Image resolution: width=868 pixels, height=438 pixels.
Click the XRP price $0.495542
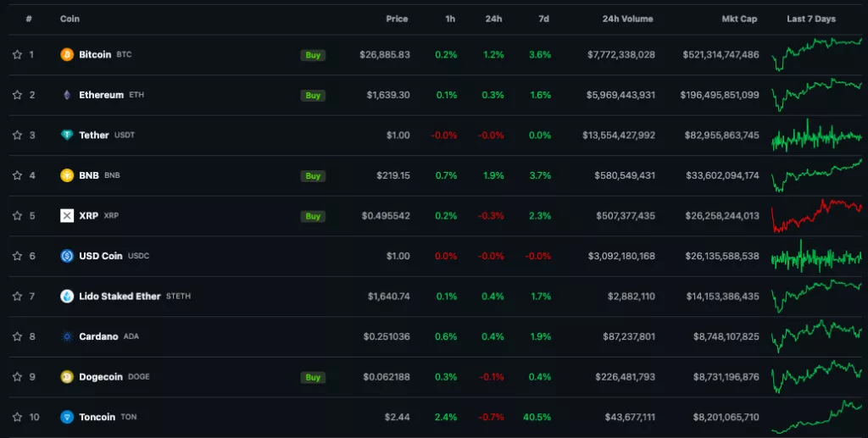pyautogui.click(x=386, y=216)
